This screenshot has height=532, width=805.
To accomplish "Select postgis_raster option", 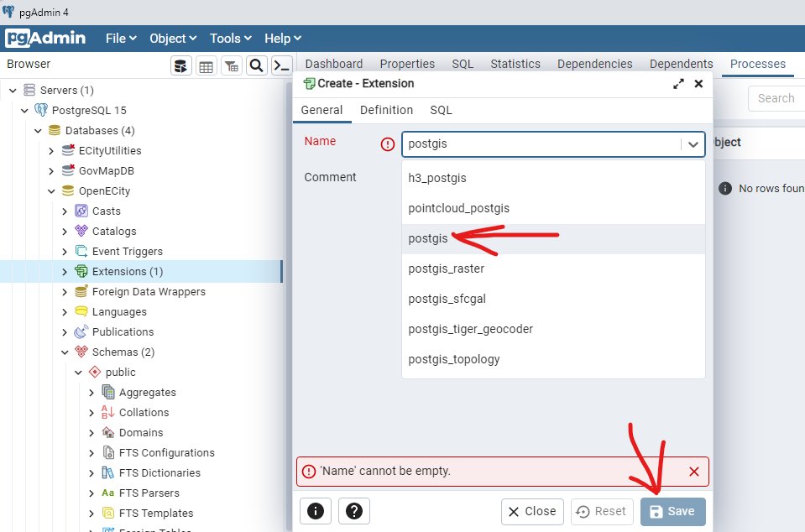I will [553, 269].
